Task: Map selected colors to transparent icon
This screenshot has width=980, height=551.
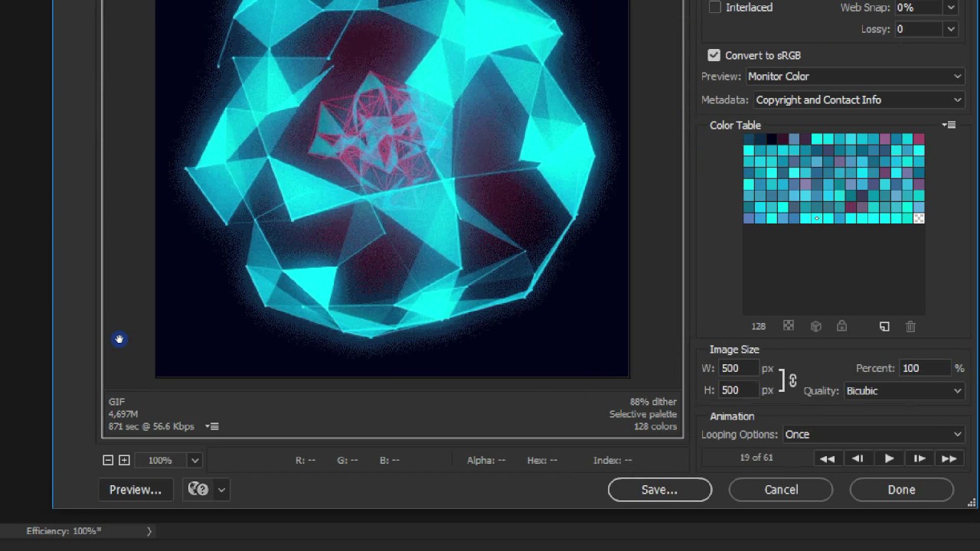Action: (x=789, y=326)
